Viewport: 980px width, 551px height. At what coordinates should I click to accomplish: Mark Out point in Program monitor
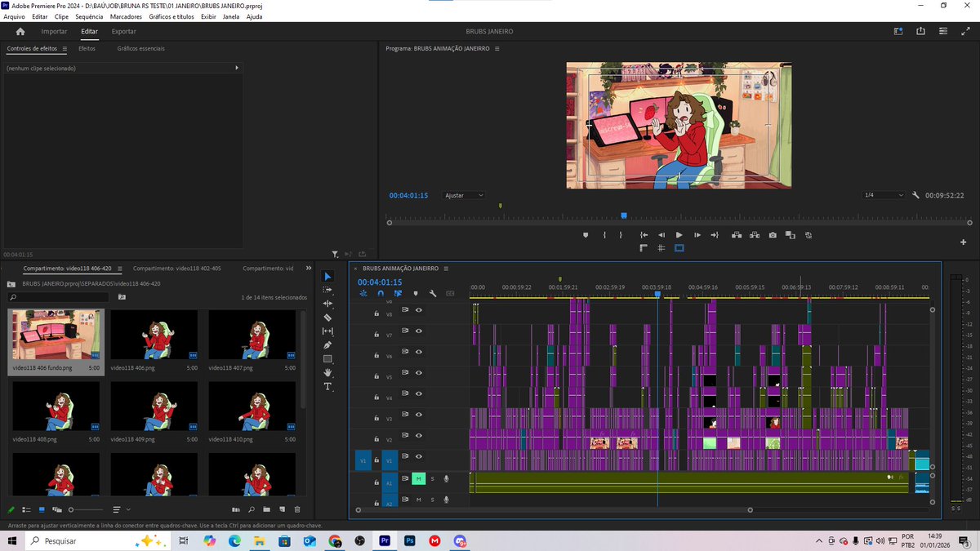[621, 235]
